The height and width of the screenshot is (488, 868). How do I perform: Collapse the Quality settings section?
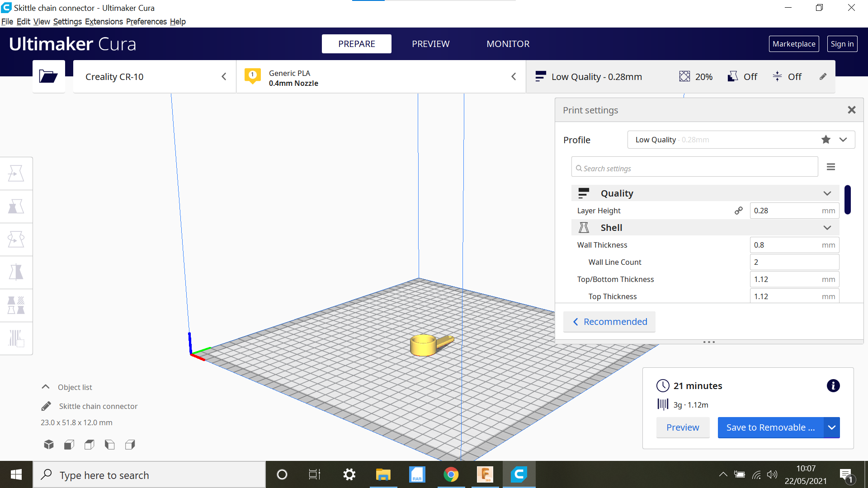pyautogui.click(x=827, y=193)
